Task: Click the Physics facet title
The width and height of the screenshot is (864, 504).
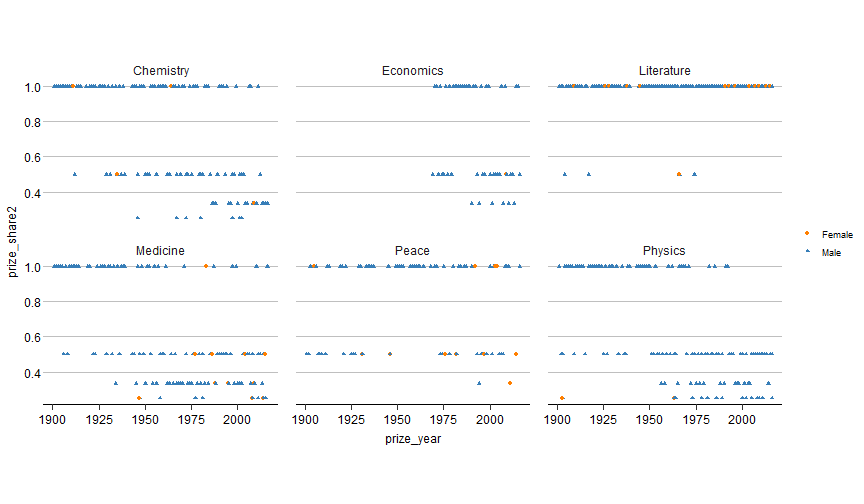Action: click(664, 250)
